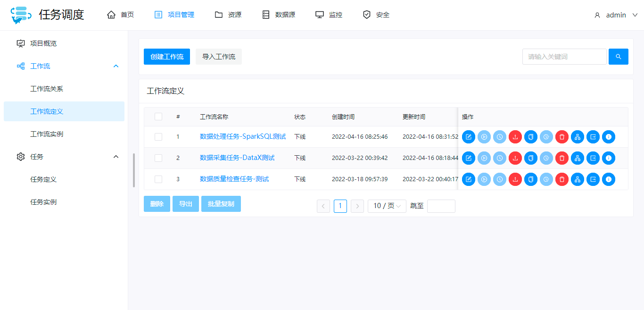644x310 pixels.
Task: Check the row for 数据质量检查任务-测试
Action: click(158, 179)
